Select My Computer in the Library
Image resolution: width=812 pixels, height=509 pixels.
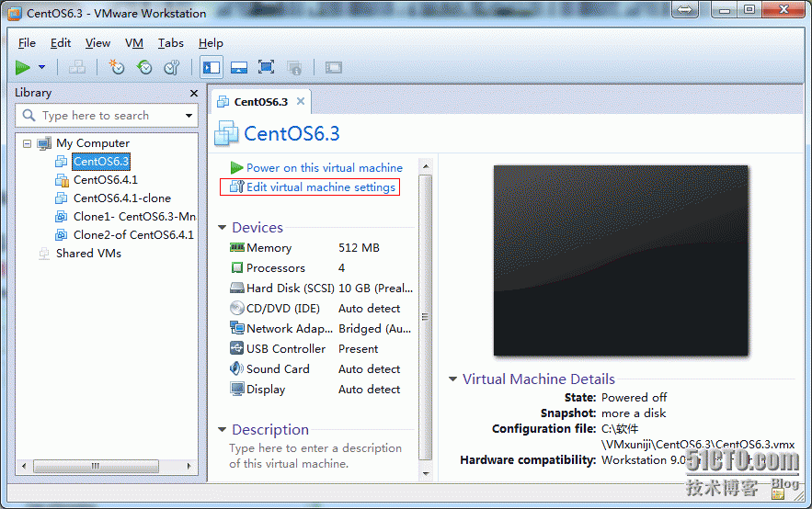pyautogui.click(x=93, y=143)
